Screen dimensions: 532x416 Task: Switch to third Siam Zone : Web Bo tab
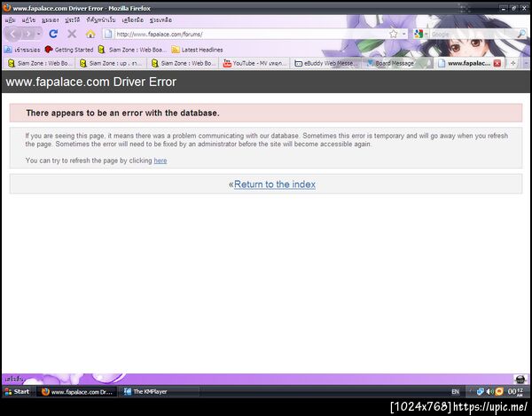point(183,63)
